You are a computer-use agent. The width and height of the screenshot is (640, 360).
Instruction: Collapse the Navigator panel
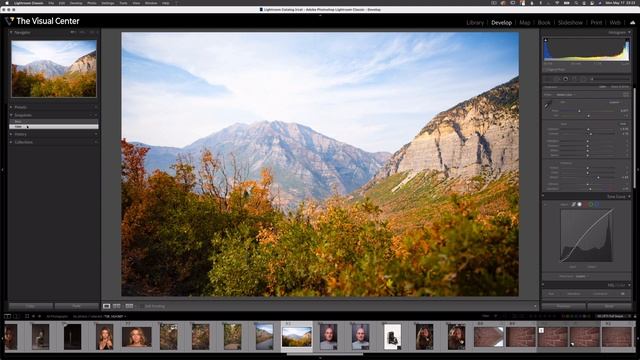point(11,32)
